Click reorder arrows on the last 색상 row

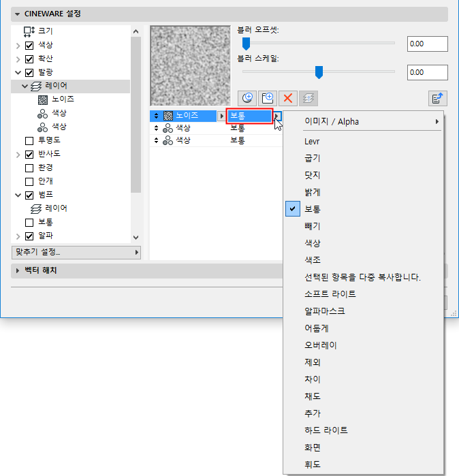point(156,140)
